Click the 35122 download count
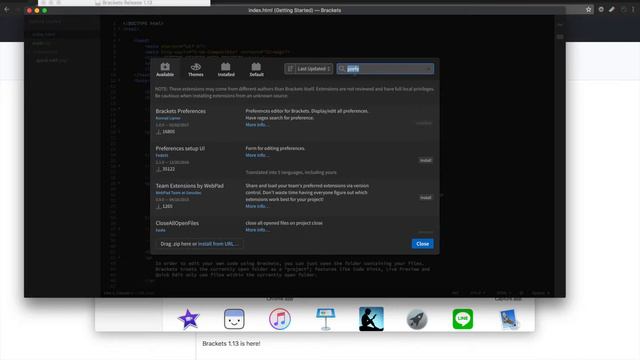 (168, 169)
